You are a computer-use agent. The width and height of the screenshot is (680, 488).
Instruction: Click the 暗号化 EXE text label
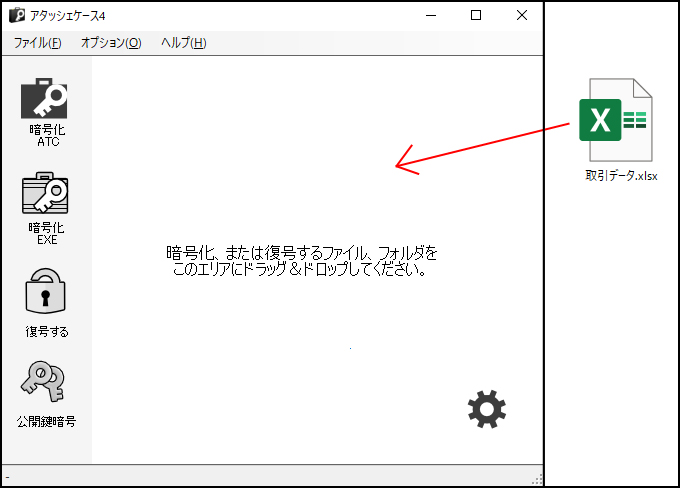tap(47, 233)
